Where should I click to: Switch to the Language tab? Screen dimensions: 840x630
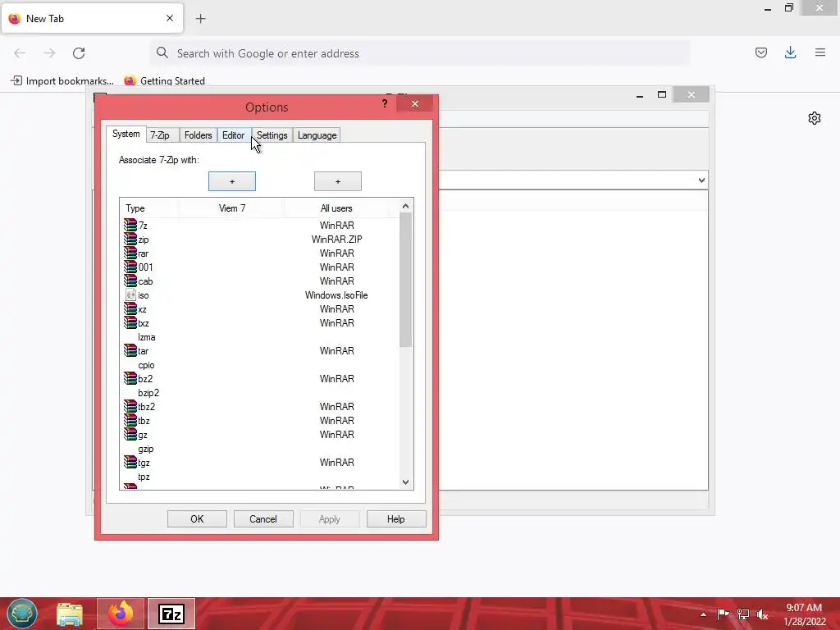pos(317,135)
